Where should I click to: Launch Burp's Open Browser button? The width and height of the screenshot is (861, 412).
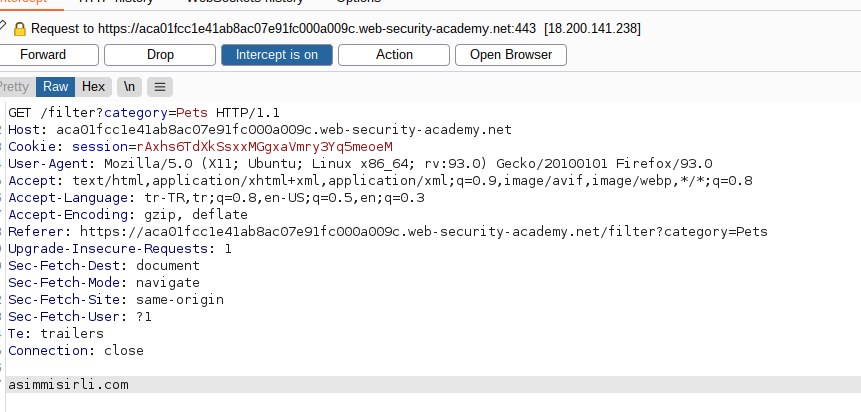click(511, 55)
